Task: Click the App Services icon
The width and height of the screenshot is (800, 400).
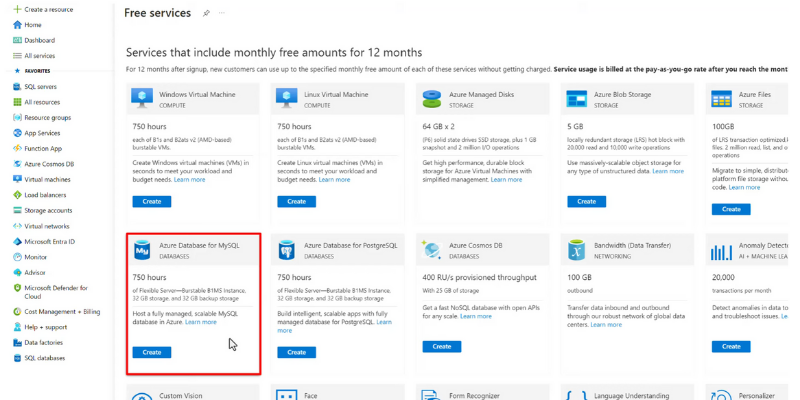Action: 17,133
